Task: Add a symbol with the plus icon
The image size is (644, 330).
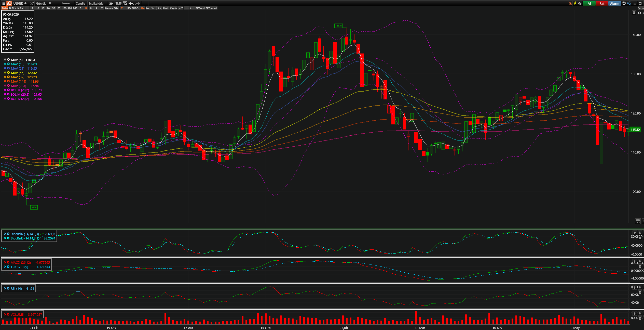Action: [25, 3]
